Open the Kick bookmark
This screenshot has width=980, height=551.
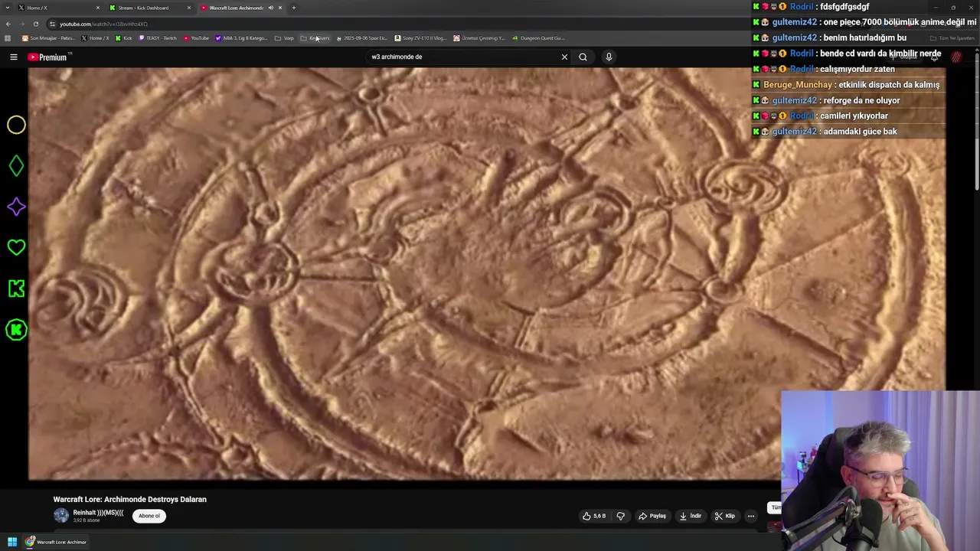[124, 38]
